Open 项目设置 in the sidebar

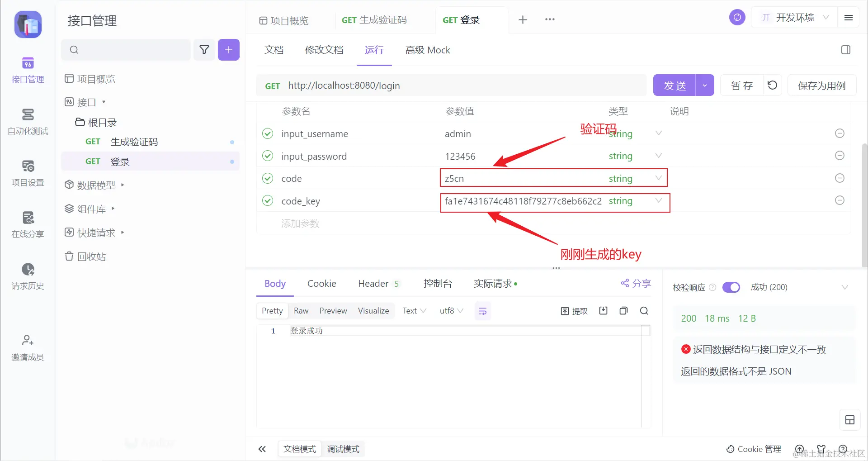point(28,173)
